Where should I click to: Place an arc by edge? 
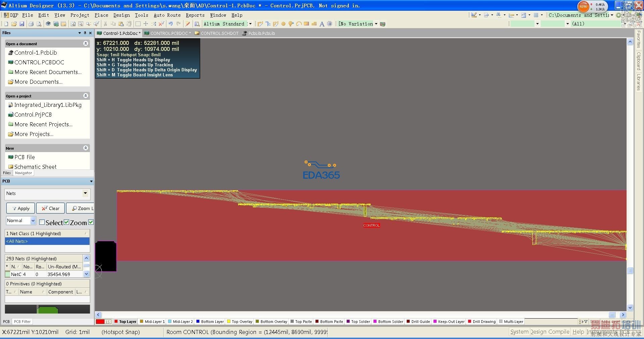click(299, 24)
